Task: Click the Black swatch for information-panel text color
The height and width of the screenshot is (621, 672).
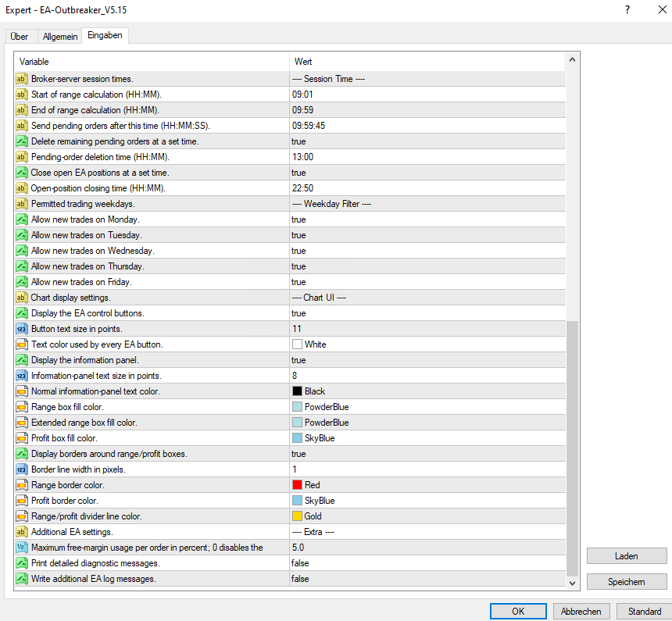Action: (x=297, y=391)
